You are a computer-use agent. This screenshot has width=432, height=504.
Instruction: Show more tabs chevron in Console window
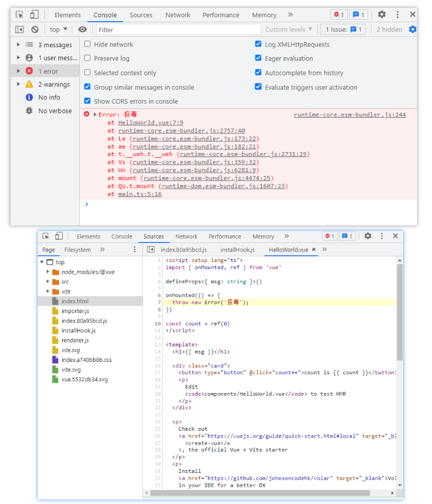tap(291, 15)
